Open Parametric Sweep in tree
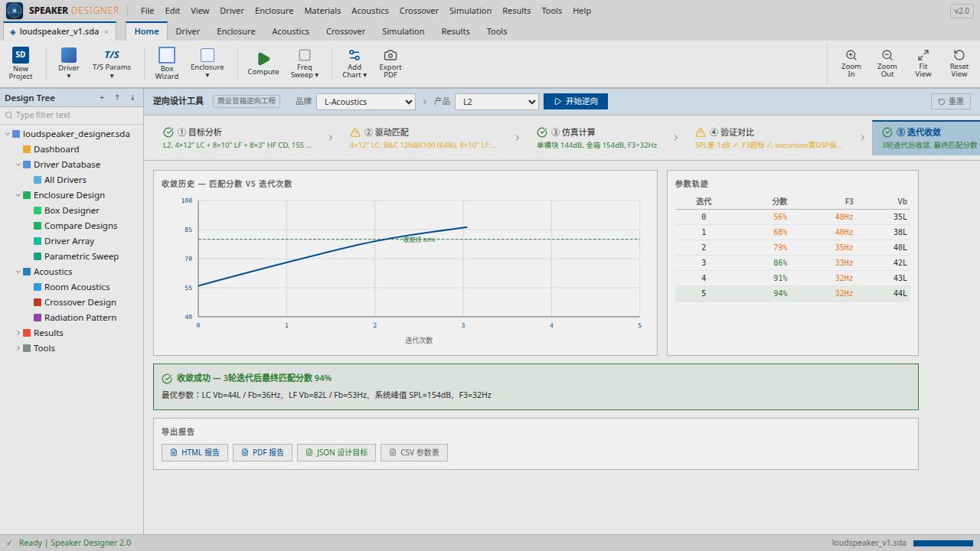Screen dimensions: 980x551 coord(81,256)
